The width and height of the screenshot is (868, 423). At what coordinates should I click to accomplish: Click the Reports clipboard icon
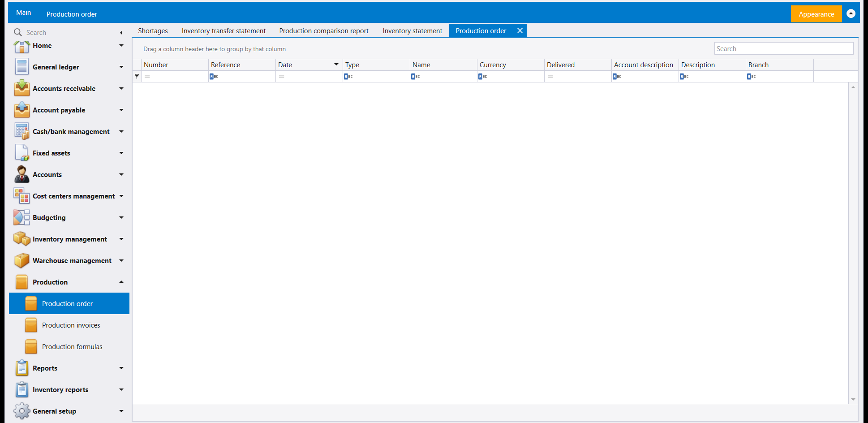pos(21,368)
